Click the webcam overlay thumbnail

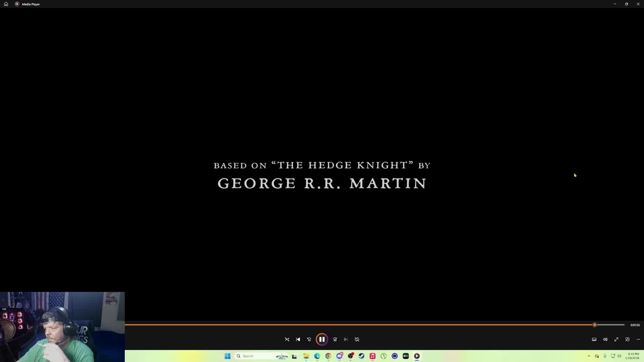click(62, 327)
